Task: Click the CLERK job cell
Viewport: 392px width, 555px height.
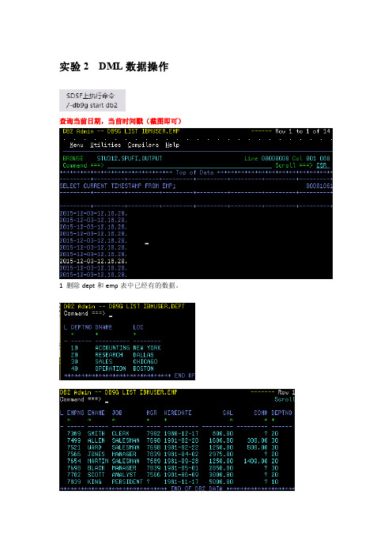Action: 120,433
